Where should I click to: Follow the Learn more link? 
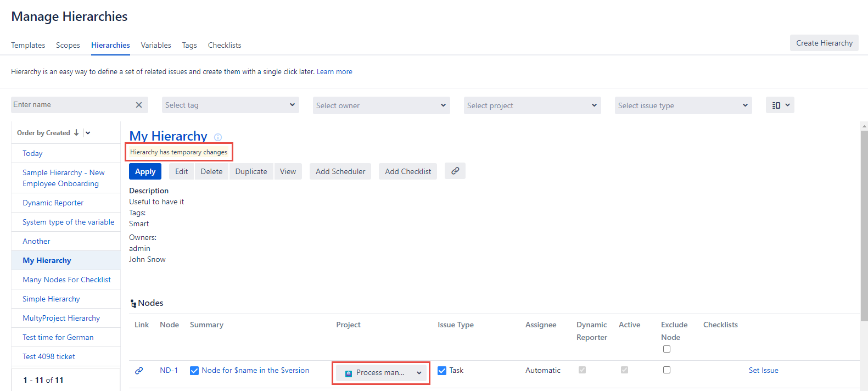pyautogui.click(x=334, y=72)
